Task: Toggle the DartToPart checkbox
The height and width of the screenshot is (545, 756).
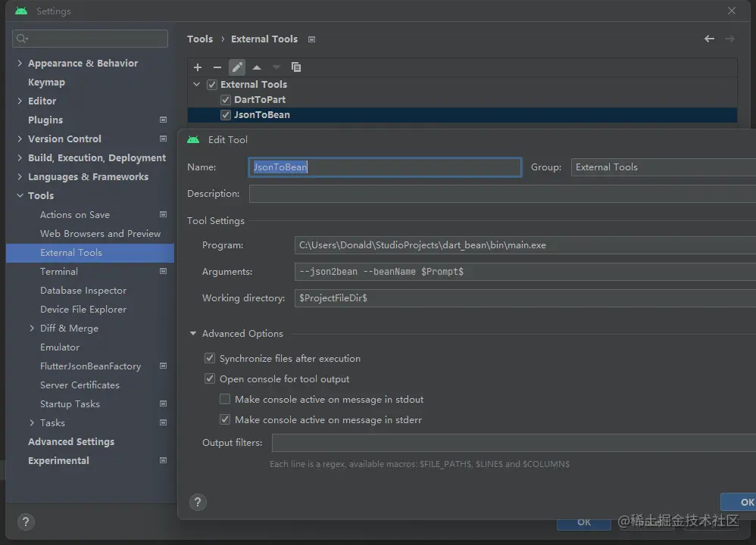Action: [x=225, y=100]
